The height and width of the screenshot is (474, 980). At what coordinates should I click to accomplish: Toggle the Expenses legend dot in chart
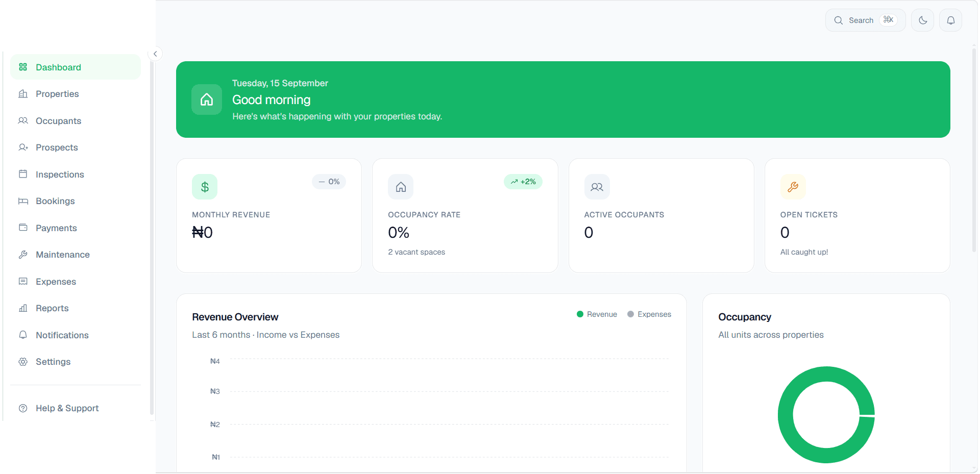tap(631, 314)
